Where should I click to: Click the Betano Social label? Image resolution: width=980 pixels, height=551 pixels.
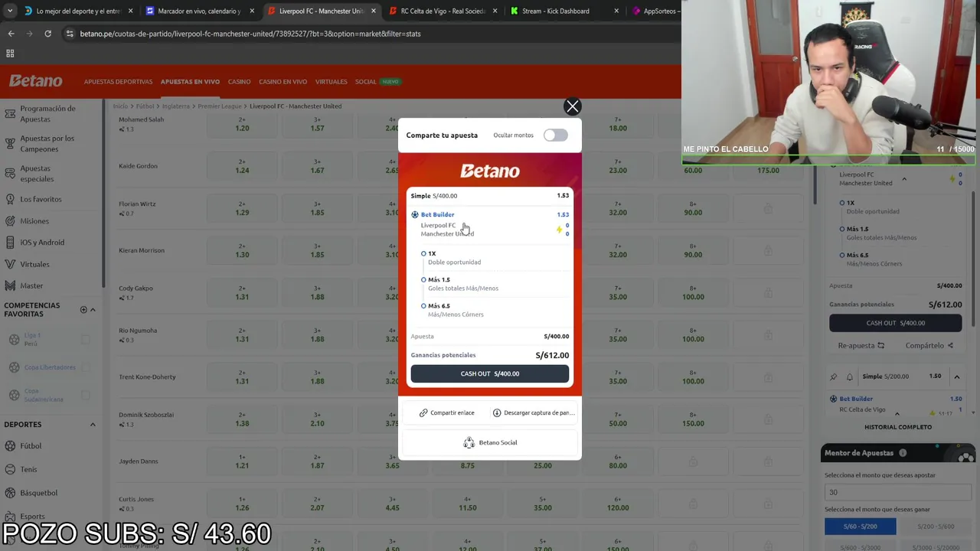(498, 442)
